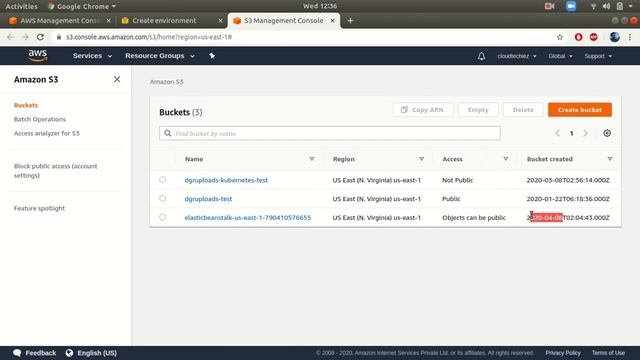This screenshot has height=360, width=640.
Task: Go back in browser history
Action: pyautogui.click(x=10, y=37)
